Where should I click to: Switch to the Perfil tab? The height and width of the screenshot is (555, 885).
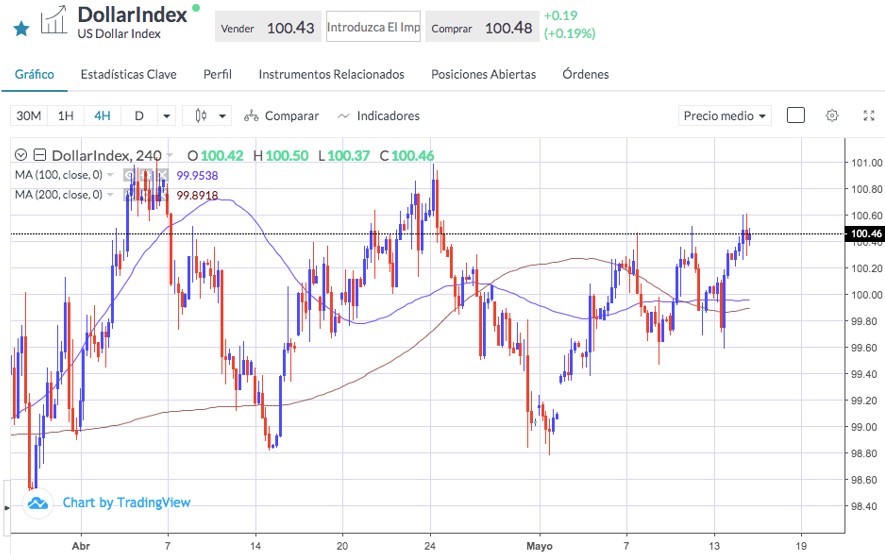tap(217, 74)
